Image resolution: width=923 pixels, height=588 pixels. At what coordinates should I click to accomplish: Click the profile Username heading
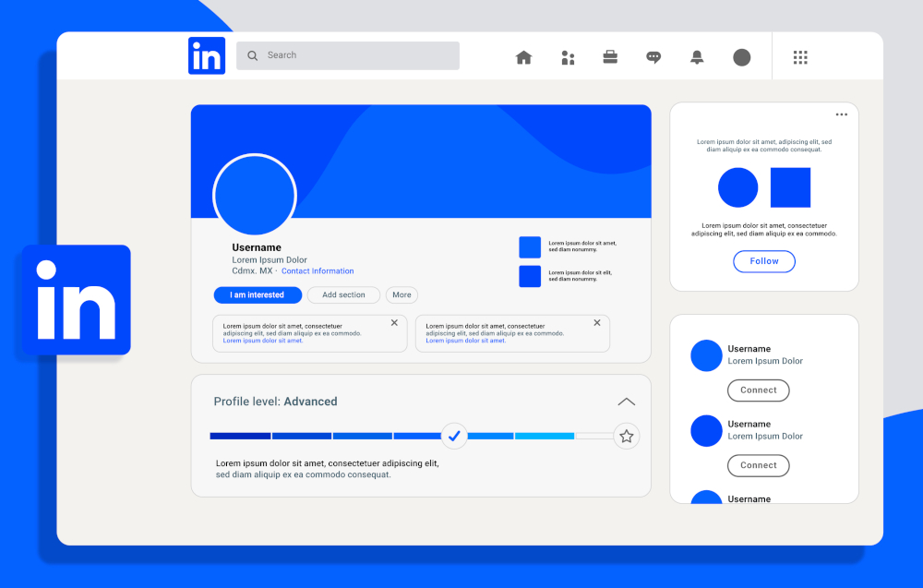(x=257, y=247)
